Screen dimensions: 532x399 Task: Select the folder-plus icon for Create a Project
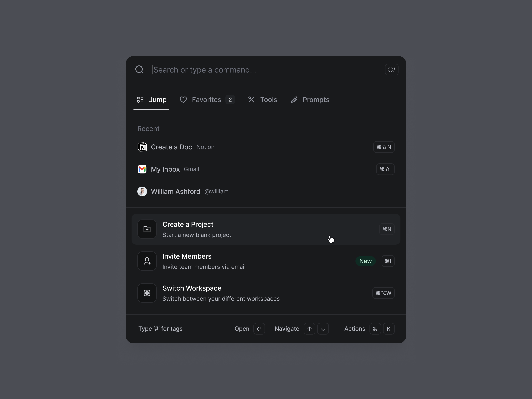pyautogui.click(x=147, y=229)
